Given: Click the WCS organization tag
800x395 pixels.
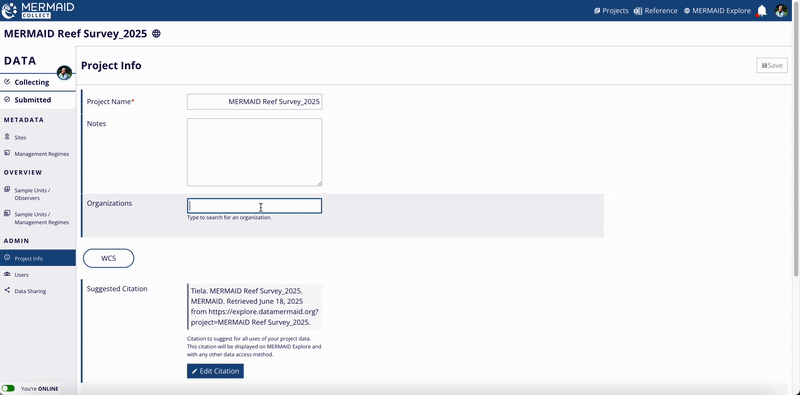Looking at the screenshot, I should 108,258.
